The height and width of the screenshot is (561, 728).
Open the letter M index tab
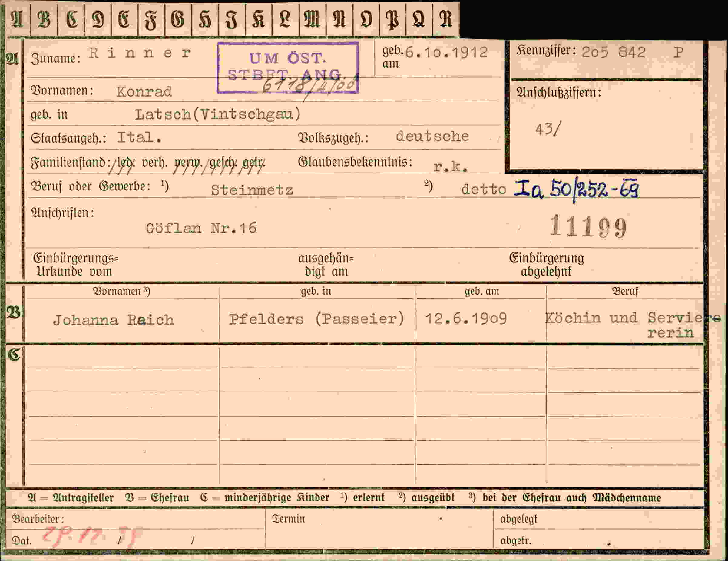(x=312, y=19)
